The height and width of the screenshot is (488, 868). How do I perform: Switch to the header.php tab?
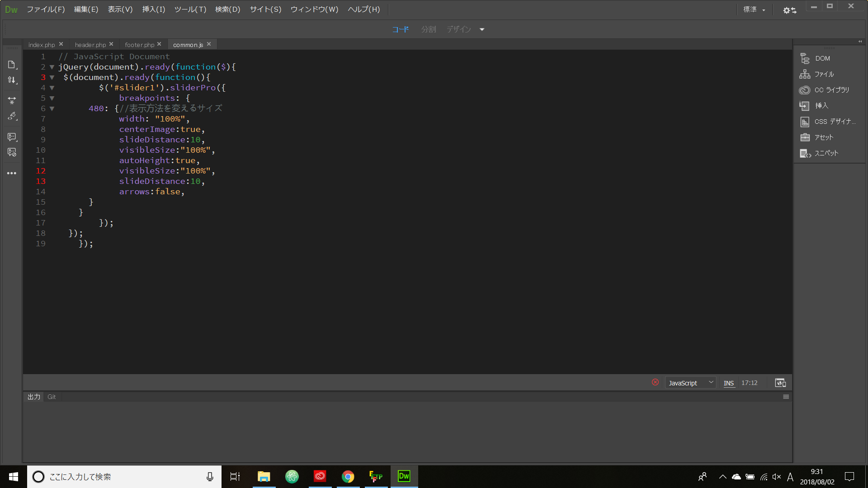(x=90, y=44)
